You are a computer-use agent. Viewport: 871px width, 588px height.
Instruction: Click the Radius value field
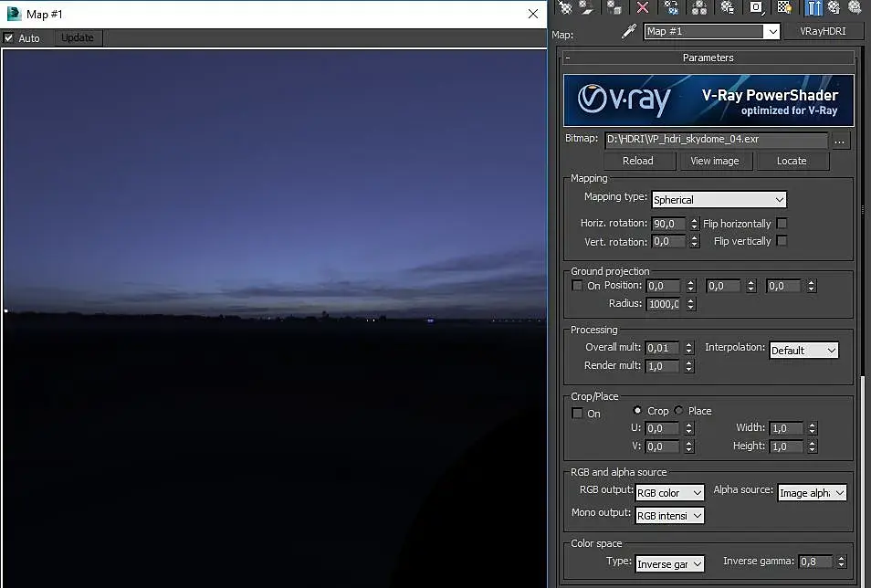click(663, 304)
